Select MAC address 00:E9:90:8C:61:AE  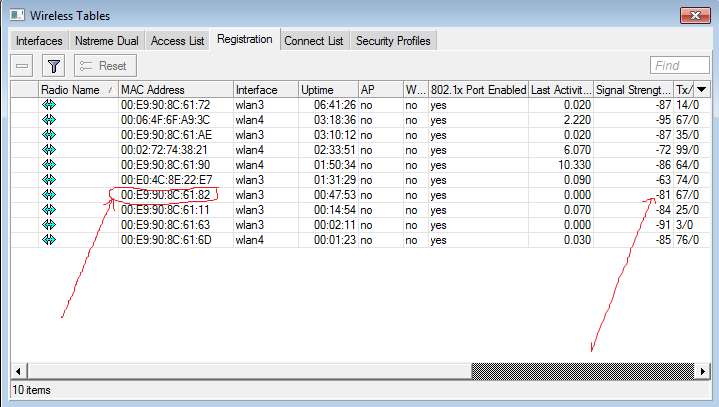[166, 135]
